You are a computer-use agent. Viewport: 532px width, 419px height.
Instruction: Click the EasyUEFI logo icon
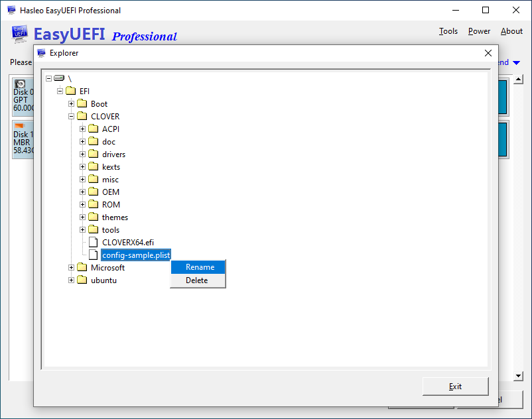point(20,34)
